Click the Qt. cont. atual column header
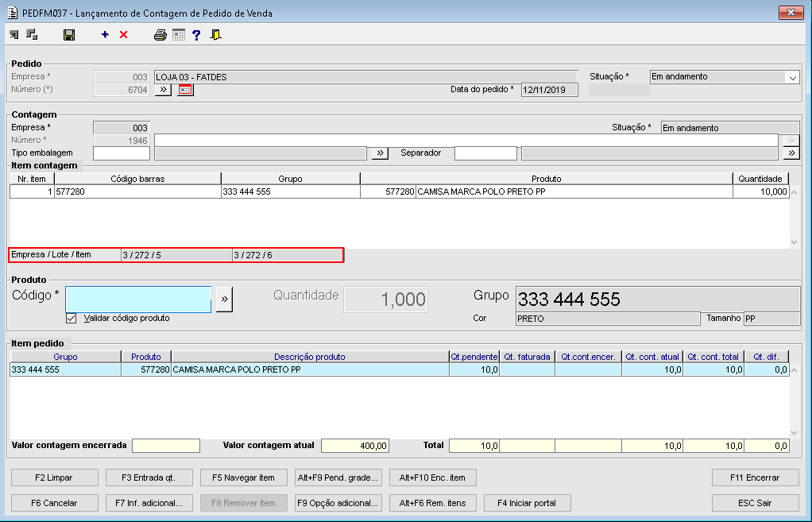 click(x=652, y=357)
